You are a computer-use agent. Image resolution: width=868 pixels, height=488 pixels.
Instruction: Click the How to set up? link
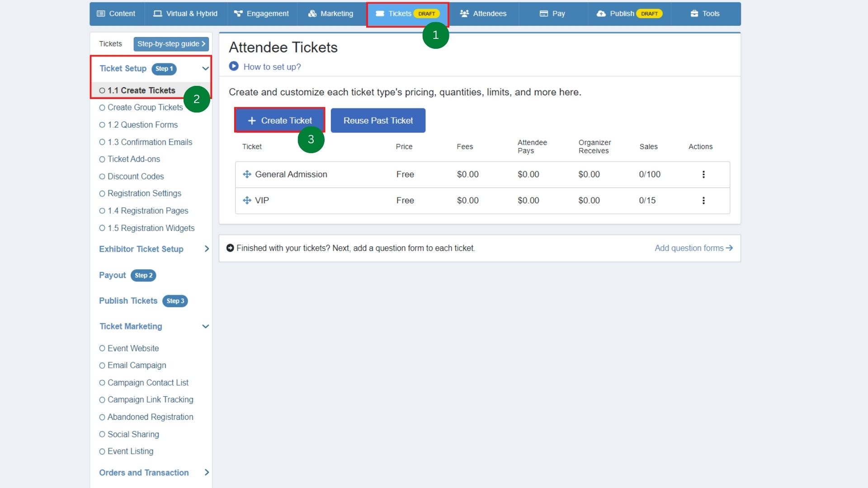(272, 67)
